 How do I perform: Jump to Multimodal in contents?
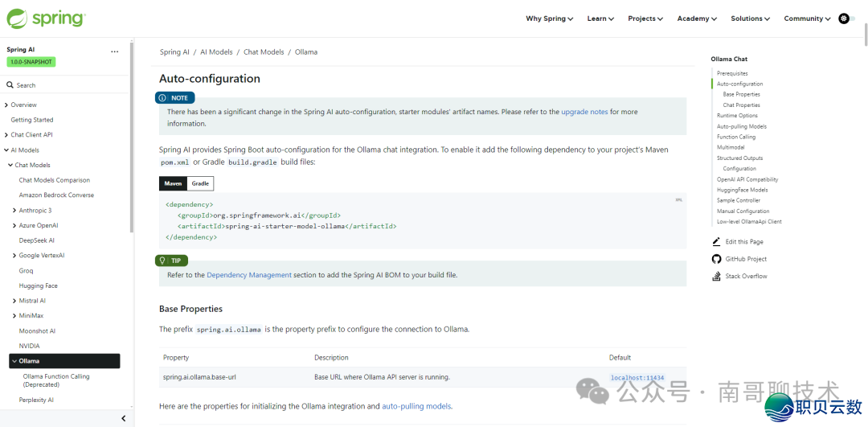(731, 147)
